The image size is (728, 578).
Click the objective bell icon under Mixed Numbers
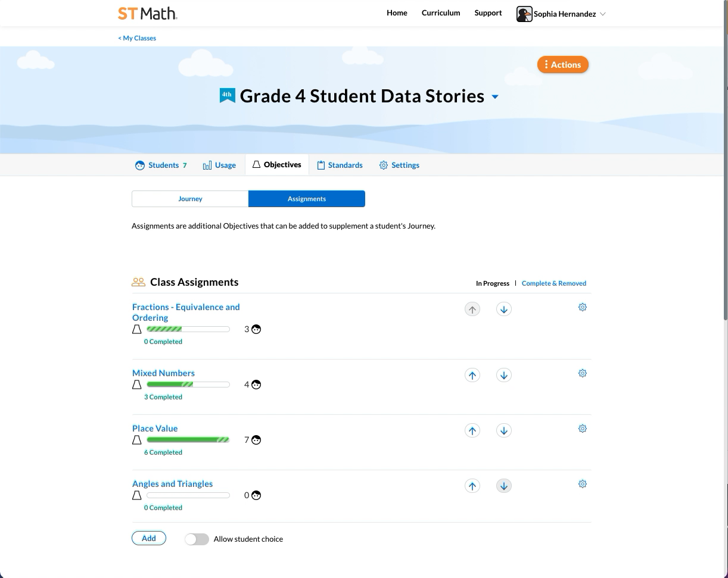136,384
